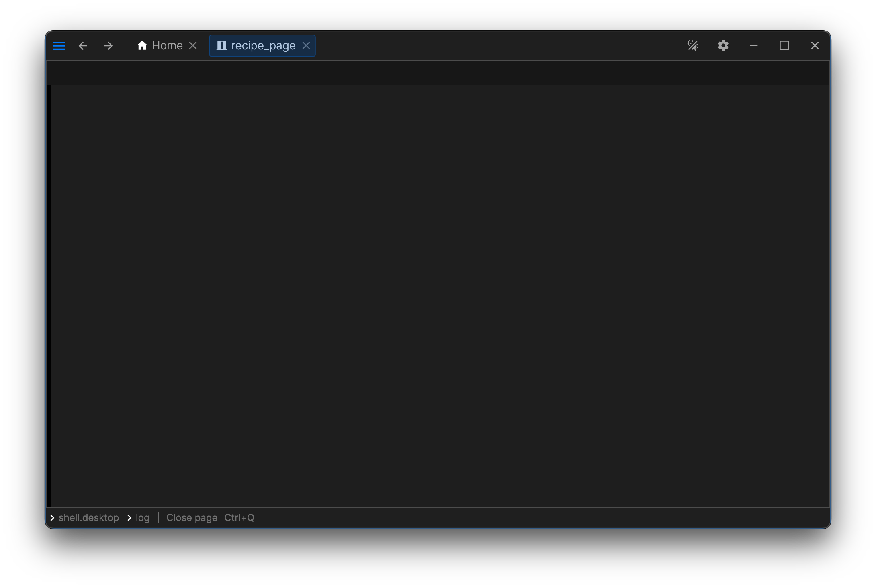Click the empty recipe_page content area
Image resolution: width=876 pixels, height=588 pixels.
(440, 295)
